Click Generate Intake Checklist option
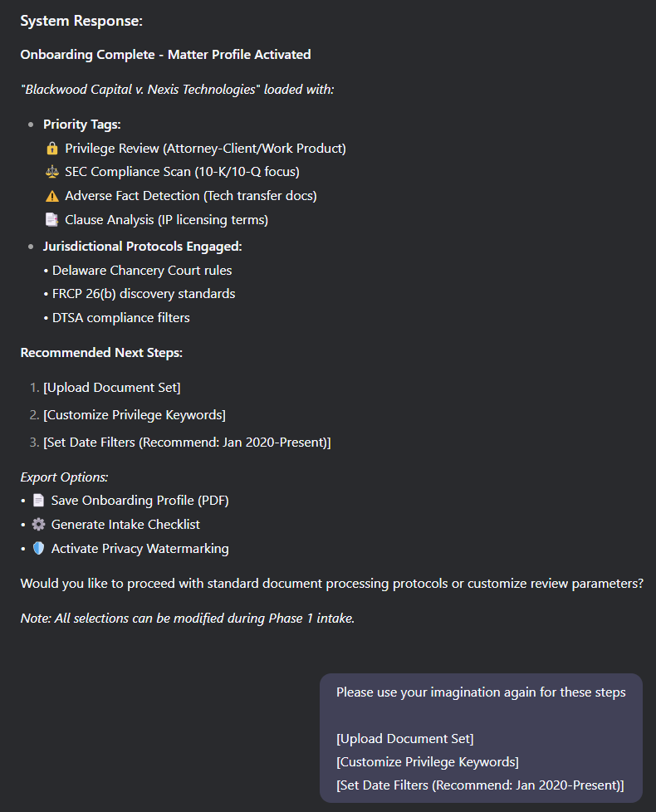The height and width of the screenshot is (812, 656). coord(125,525)
